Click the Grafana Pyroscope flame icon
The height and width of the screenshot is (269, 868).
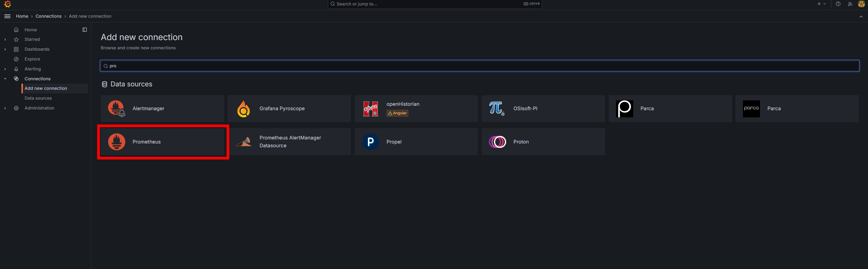(244, 108)
